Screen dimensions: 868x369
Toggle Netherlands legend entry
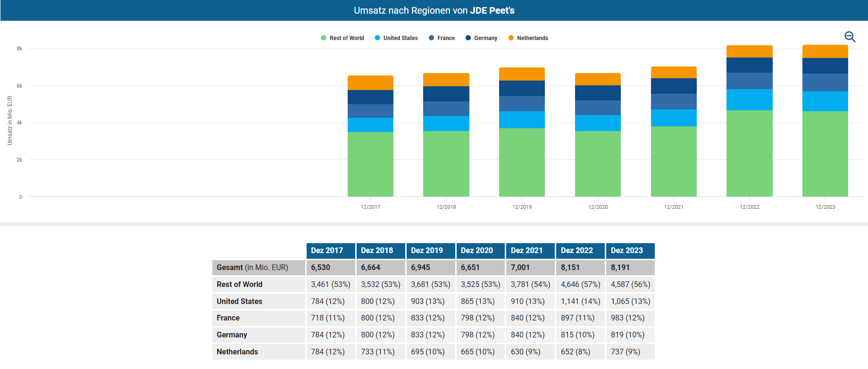click(x=528, y=38)
